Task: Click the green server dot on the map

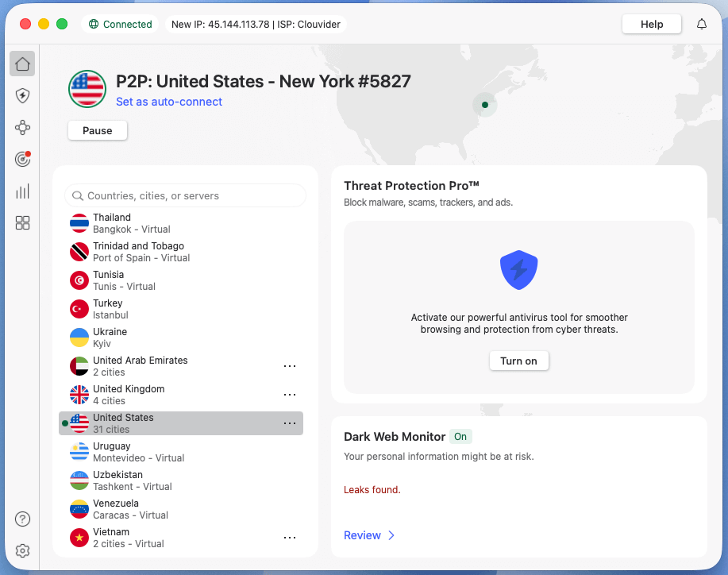Action: [x=485, y=105]
